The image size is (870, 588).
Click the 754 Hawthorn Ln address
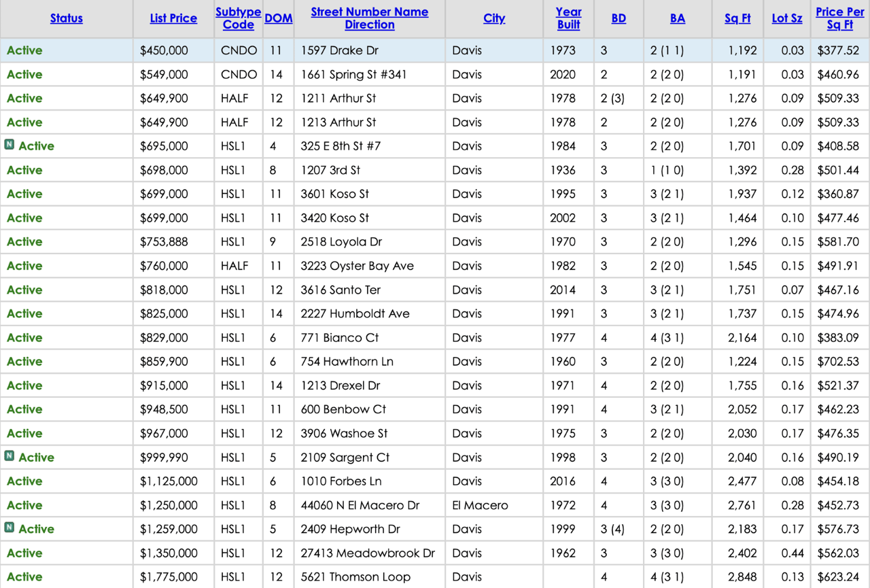pos(347,362)
